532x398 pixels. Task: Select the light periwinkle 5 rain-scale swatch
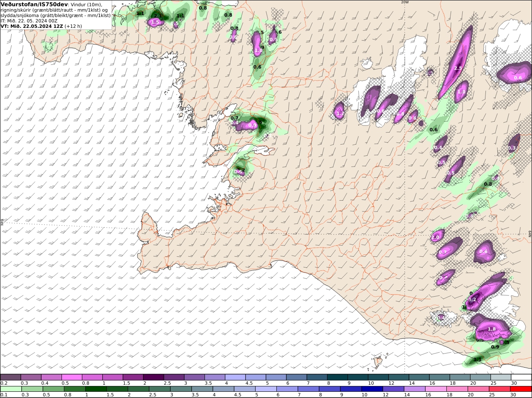point(266,389)
